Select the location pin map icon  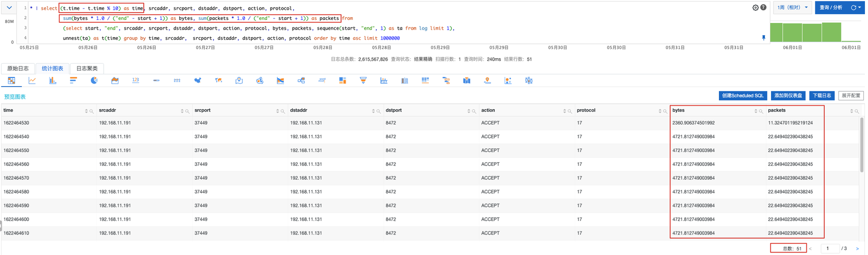pos(239,81)
